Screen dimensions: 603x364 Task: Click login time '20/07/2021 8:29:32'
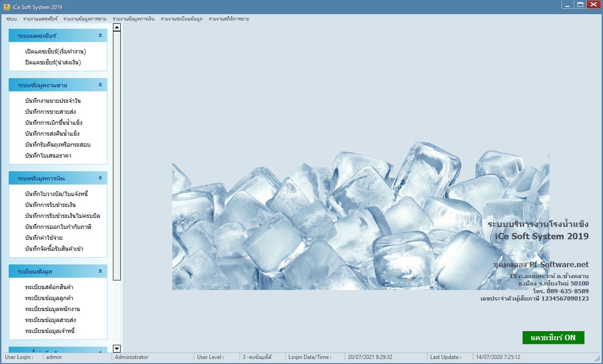(x=370, y=357)
